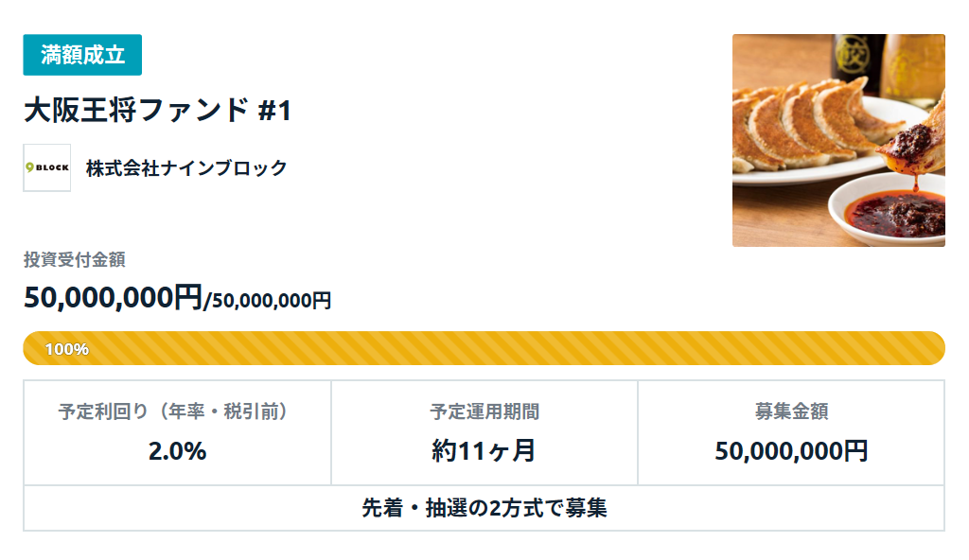Click the 先着・抽選の2方式で募集 row
This screenshot has width=969, height=560.
pos(484,508)
